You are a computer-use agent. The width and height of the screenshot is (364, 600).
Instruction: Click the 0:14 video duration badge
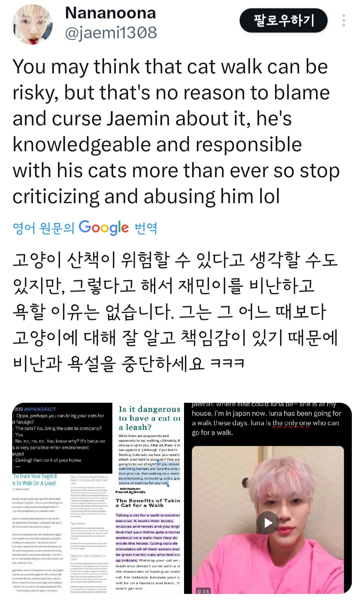tap(203, 592)
